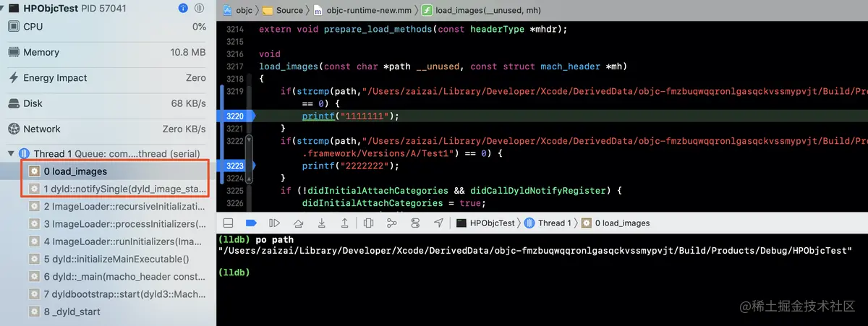Screen dimensions: 868x326
Task: Select HPObjcTest process in debug bar
Action: tap(485, 223)
